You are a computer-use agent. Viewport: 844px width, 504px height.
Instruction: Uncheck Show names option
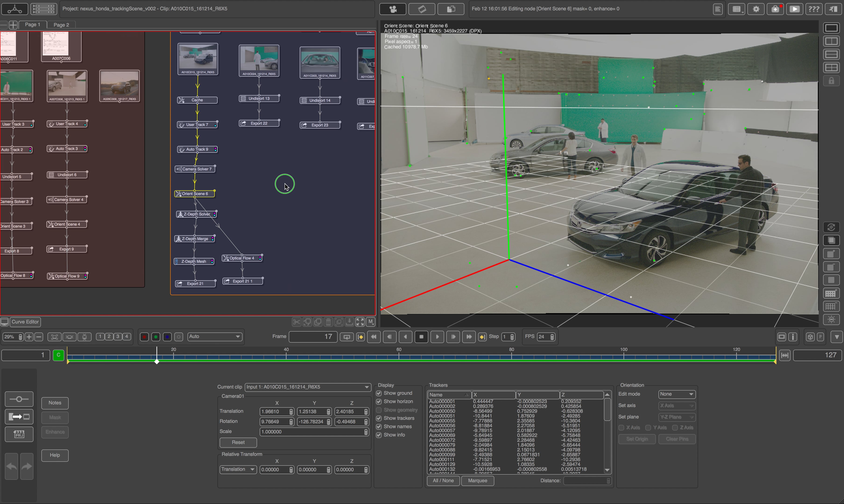click(379, 427)
